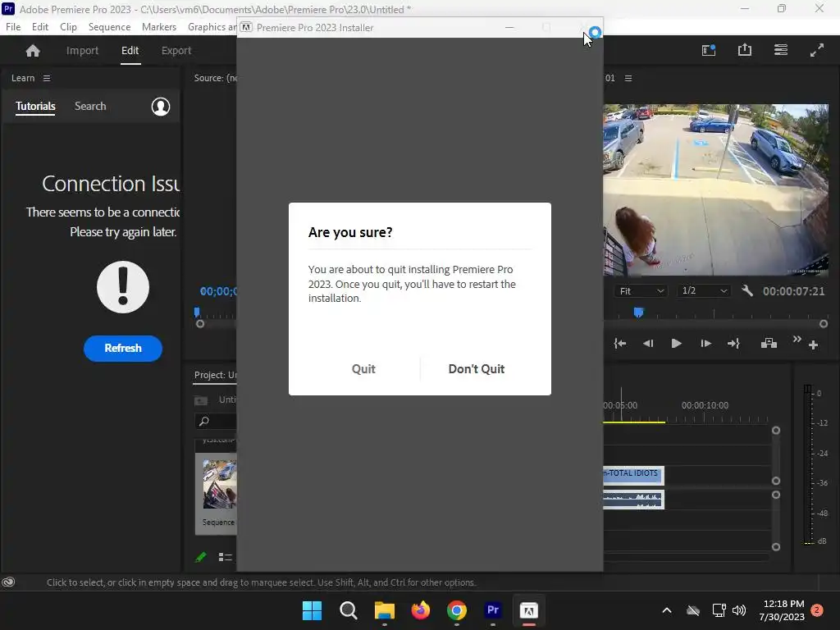Open the Clip menu
Image resolution: width=840 pixels, height=630 pixels.
pos(68,27)
